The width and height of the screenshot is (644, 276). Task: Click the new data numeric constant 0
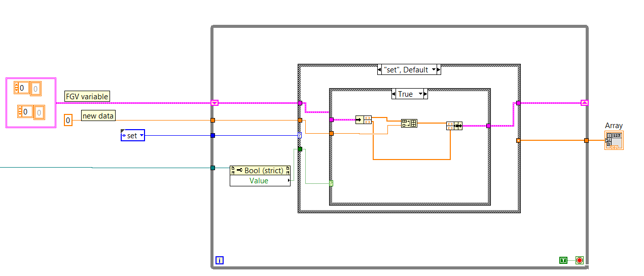68,121
